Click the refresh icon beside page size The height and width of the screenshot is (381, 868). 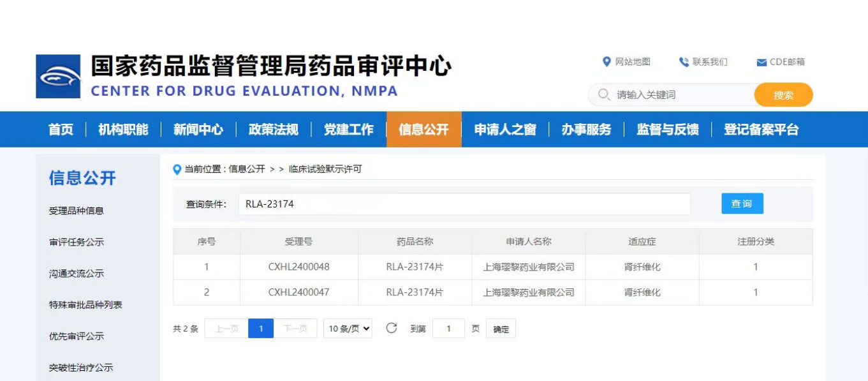pos(392,328)
